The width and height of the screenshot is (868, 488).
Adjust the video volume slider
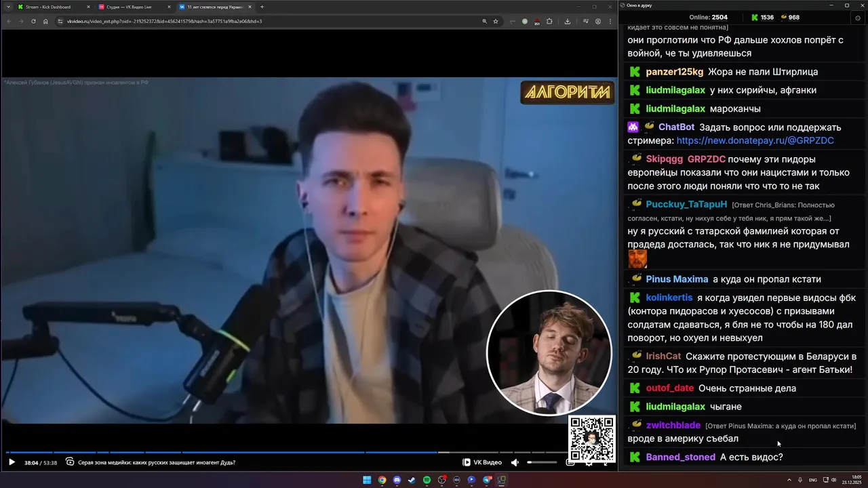click(542, 462)
